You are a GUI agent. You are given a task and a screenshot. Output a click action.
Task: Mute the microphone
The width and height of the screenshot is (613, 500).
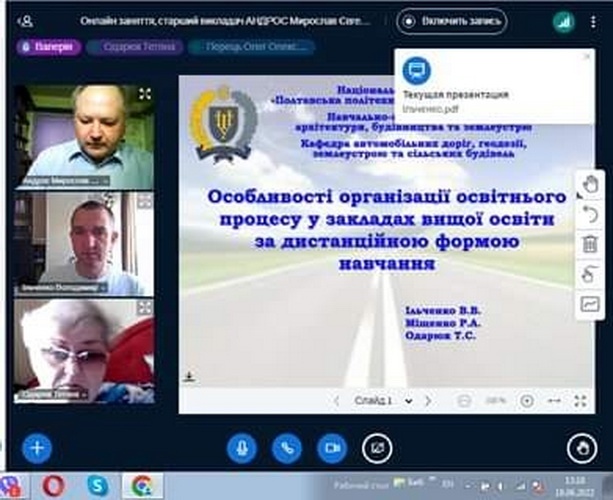pyautogui.click(x=241, y=448)
